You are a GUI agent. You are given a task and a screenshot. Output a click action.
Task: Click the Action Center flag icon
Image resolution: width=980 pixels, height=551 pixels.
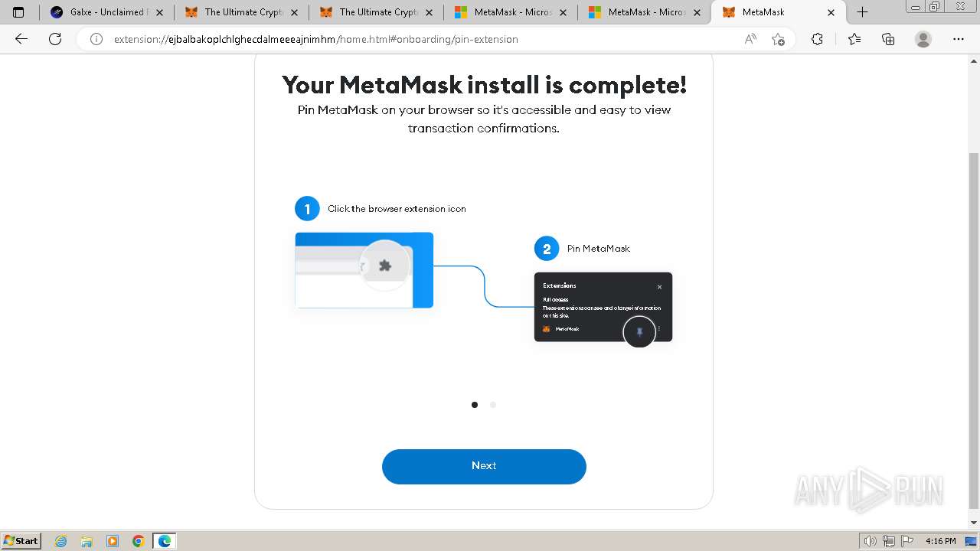pyautogui.click(x=907, y=541)
